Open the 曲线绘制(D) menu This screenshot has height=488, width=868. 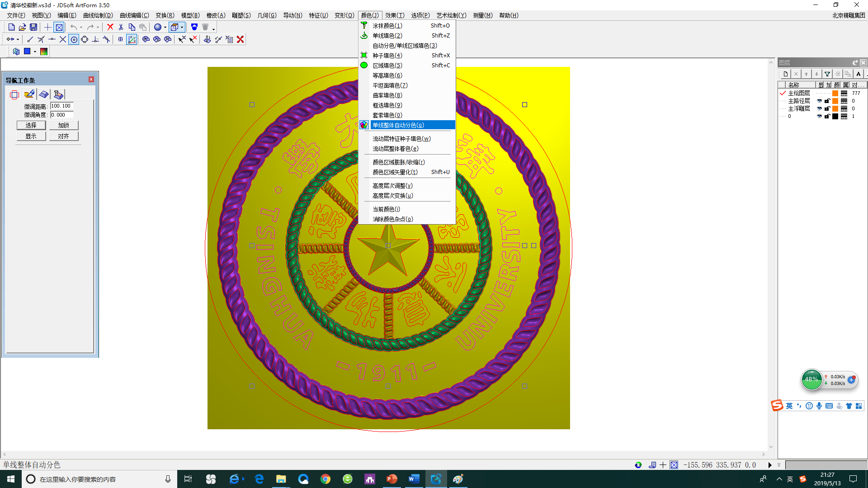click(x=98, y=15)
